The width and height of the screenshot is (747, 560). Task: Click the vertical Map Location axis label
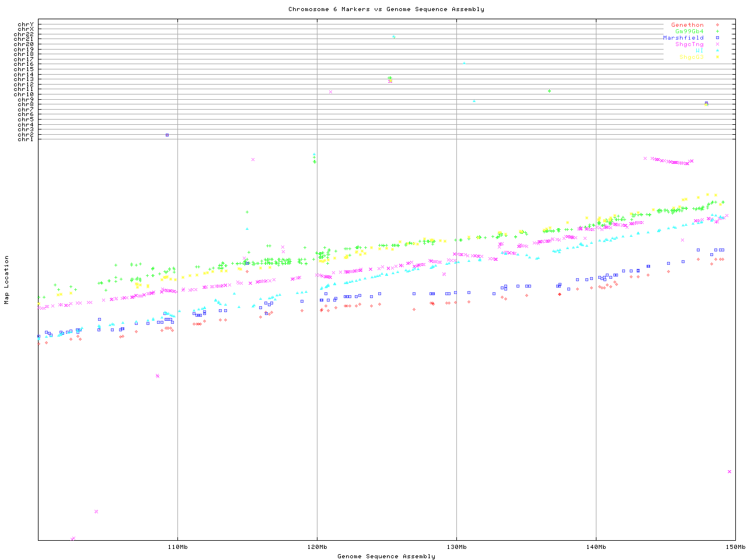click(x=7, y=280)
